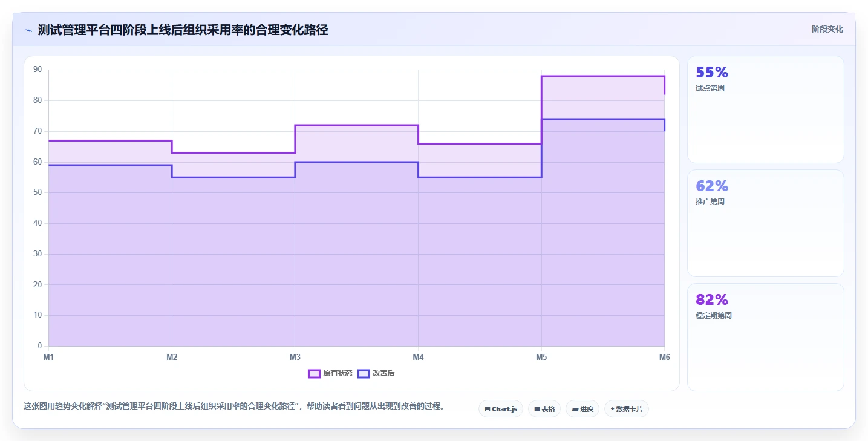Viewport: 868px width, 441px height.
Task: Click the 稳定期第周 caption
Action: coord(714,316)
